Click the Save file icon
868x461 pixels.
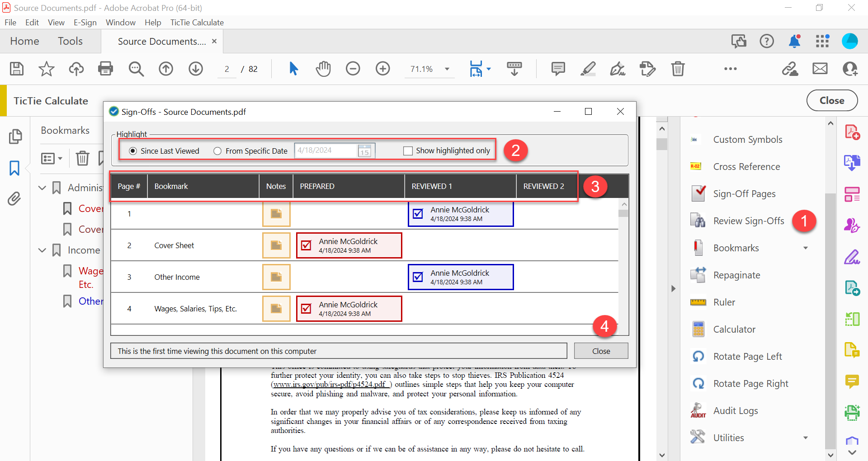pyautogui.click(x=17, y=69)
